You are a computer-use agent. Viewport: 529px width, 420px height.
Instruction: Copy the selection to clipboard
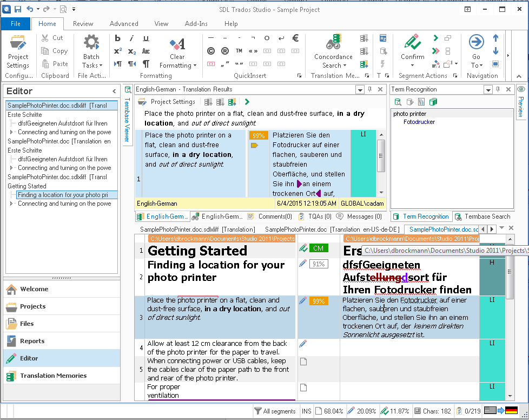[x=54, y=51]
